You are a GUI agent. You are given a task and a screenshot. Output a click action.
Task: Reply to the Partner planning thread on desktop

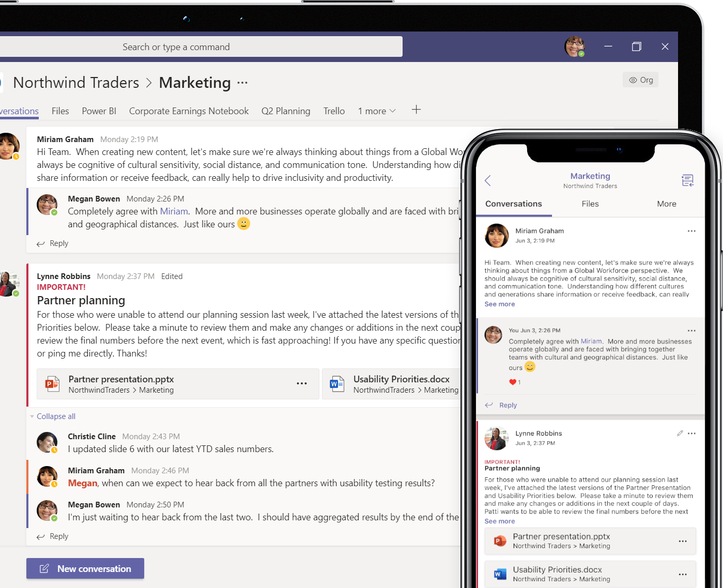click(x=53, y=536)
